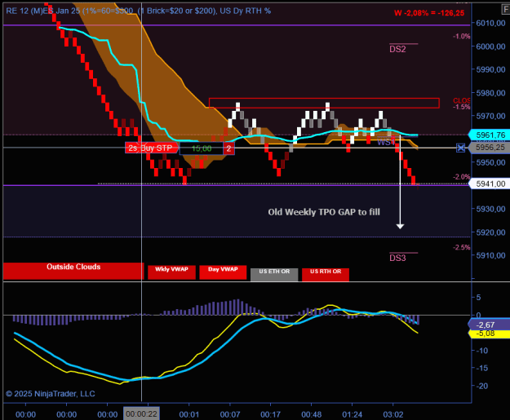Click the cyan 5961,76 price marker
Viewport: 510px width, 420px height.
tap(489, 135)
